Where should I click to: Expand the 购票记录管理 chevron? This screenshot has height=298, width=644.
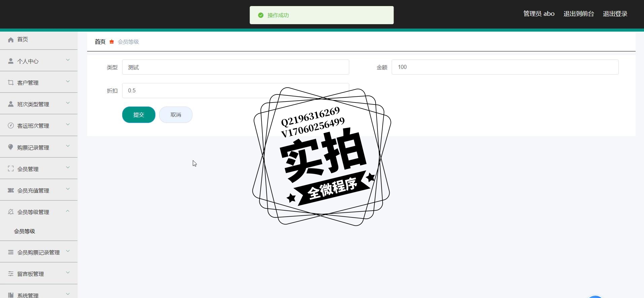pyautogui.click(x=68, y=146)
